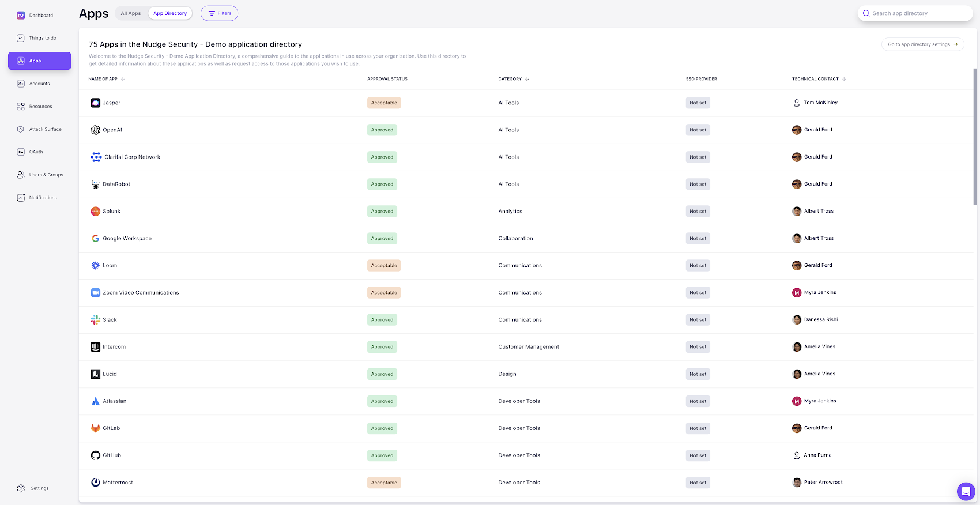Open the chat support bubble icon
The width and height of the screenshot is (980, 505).
(966, 491)
